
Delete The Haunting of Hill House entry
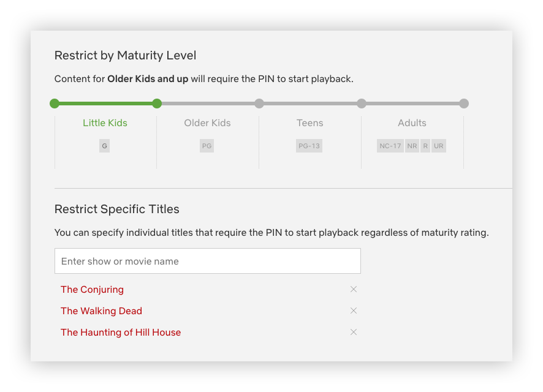point(354,332)
